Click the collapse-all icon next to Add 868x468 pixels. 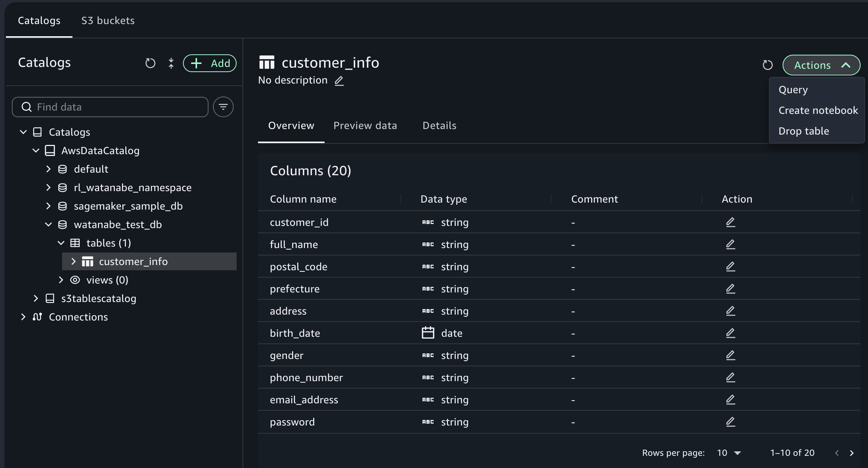pyautogui.click(x=171, y=63)
